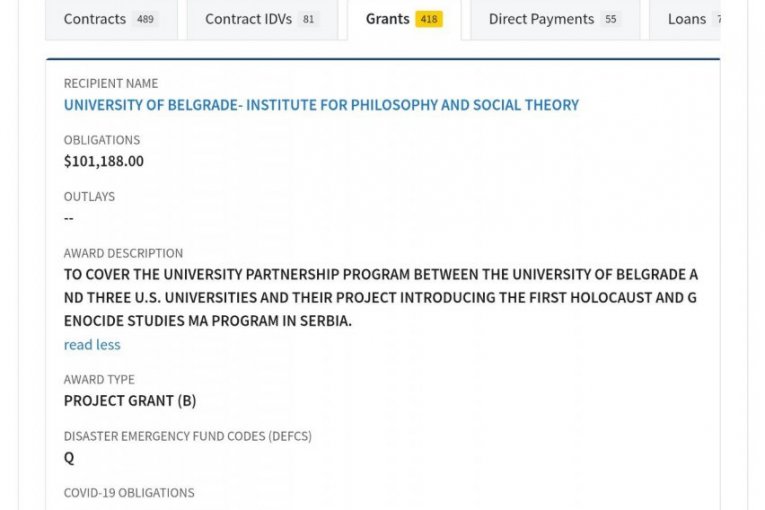Click the COVID-19 OBLIGATIONS label

pyautogui.click(x=129, y=493)
